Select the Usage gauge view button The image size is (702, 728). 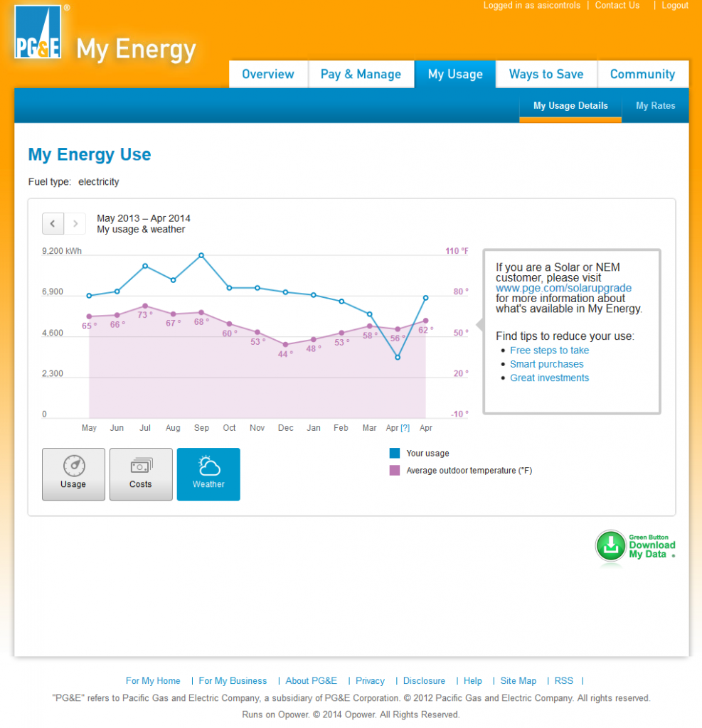click(x=73, y=474)
